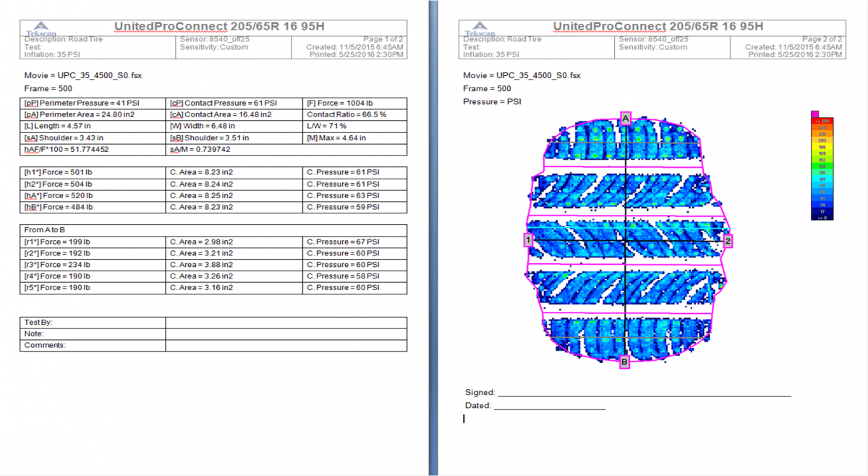The image size is (868, 476).
Task: Click 'Sensitivity: Custom' on page 2
Action: tap(652, 47)
